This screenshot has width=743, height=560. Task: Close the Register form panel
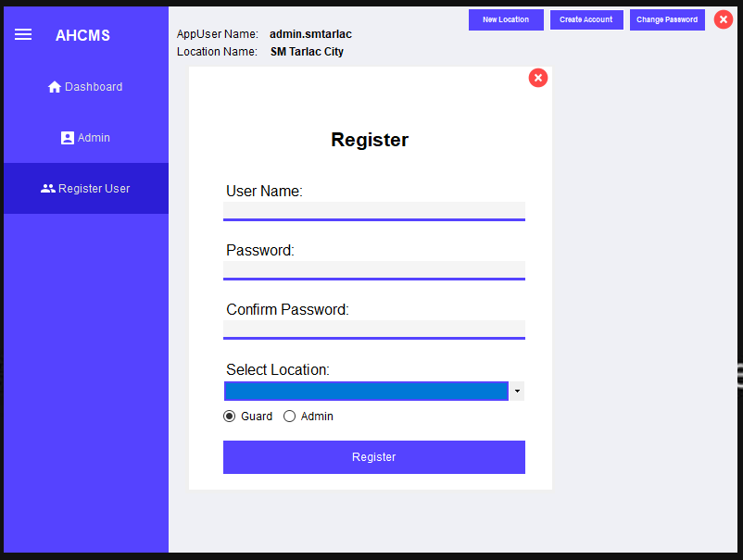(538, 78)
